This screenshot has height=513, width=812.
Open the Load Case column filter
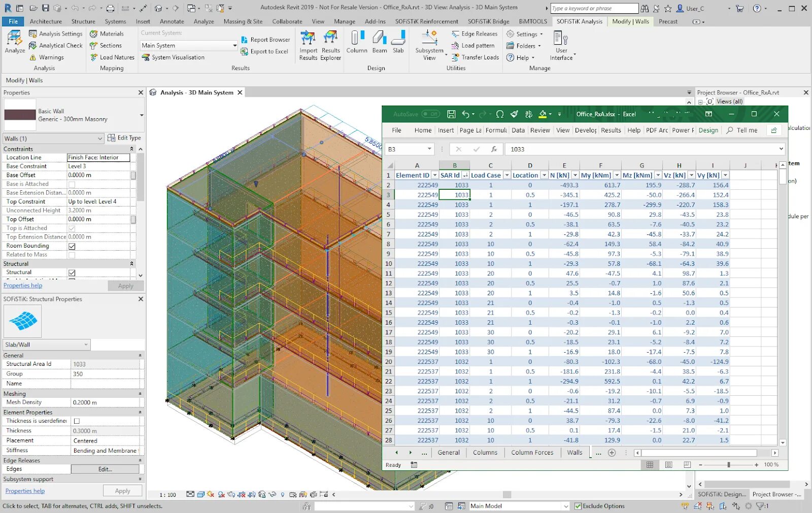coord(506,175)
